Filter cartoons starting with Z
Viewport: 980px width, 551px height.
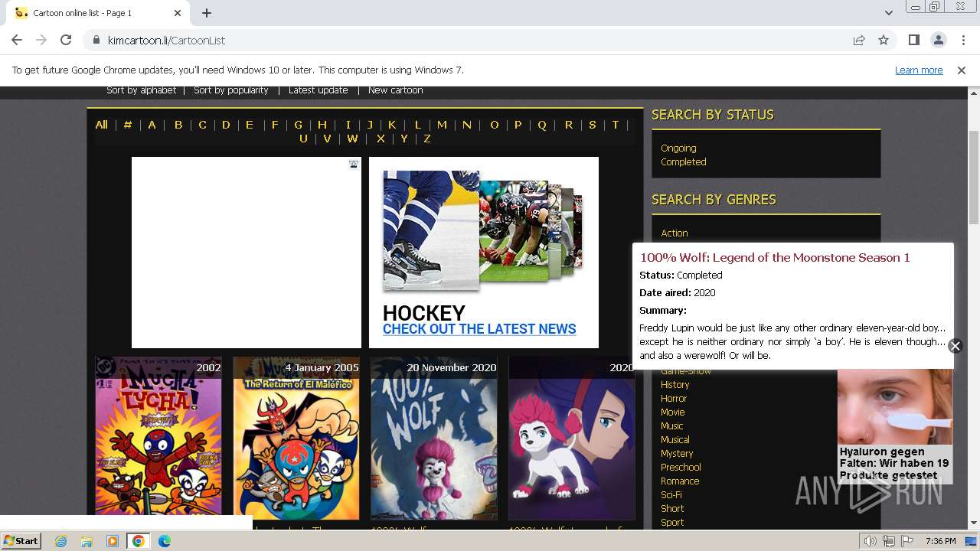(x=427, y=139)
